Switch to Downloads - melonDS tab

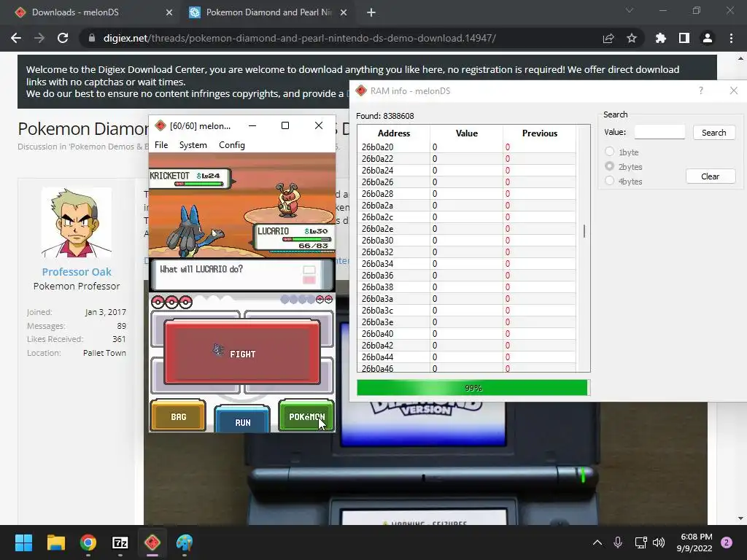[90, 12]
